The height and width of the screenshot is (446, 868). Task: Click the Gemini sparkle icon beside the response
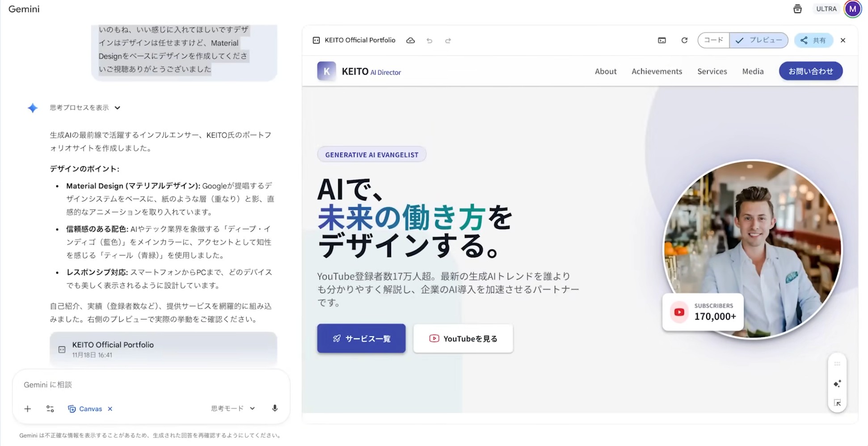[33, 108]
